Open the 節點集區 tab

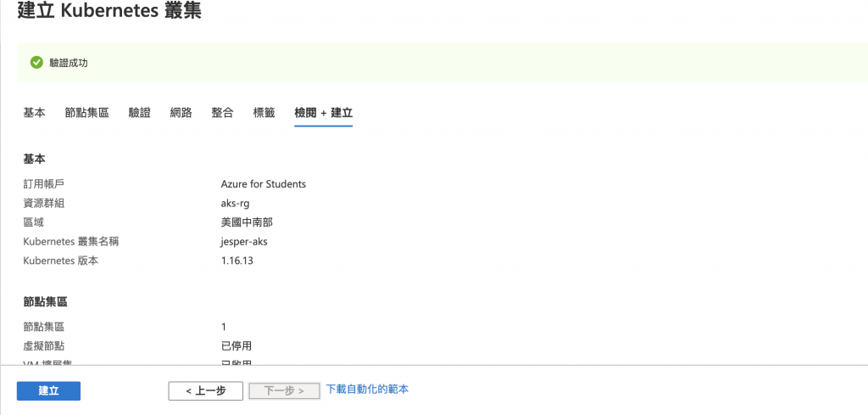pos(87,113)
